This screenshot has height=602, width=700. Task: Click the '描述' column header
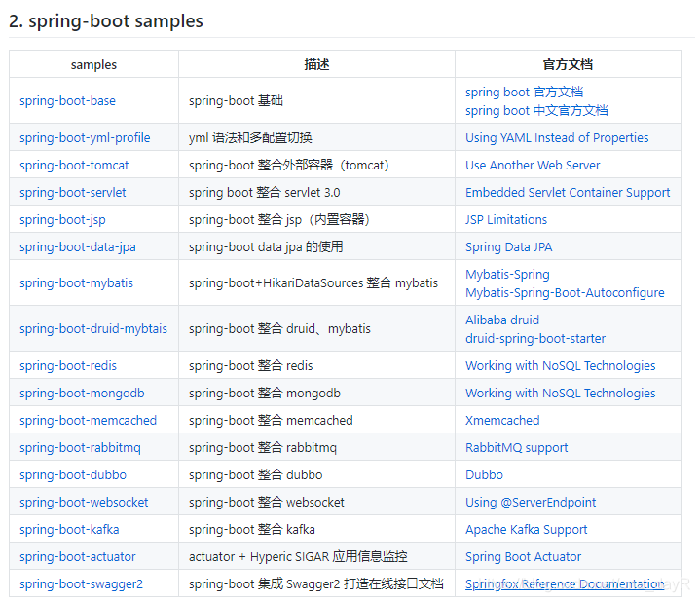[x=316, y=64]
